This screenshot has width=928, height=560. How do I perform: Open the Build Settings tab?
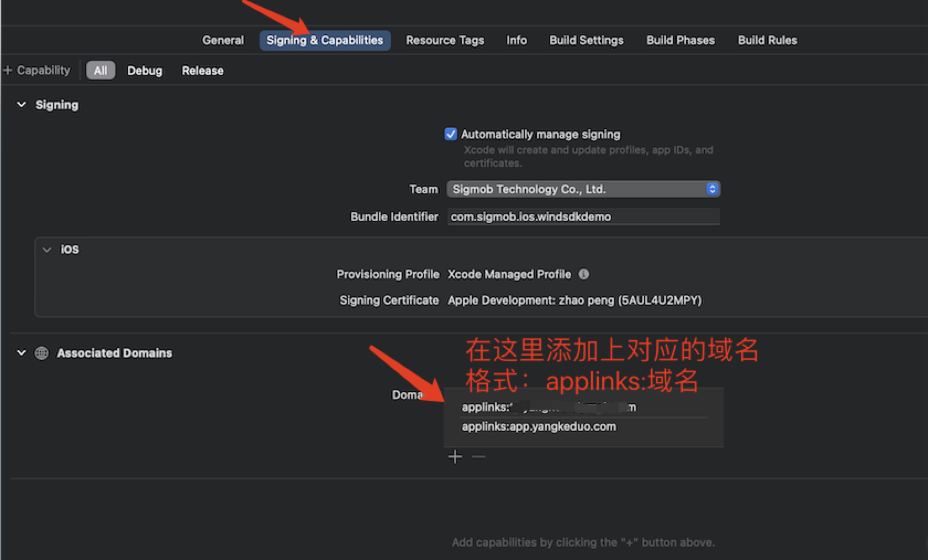(586, 40)
